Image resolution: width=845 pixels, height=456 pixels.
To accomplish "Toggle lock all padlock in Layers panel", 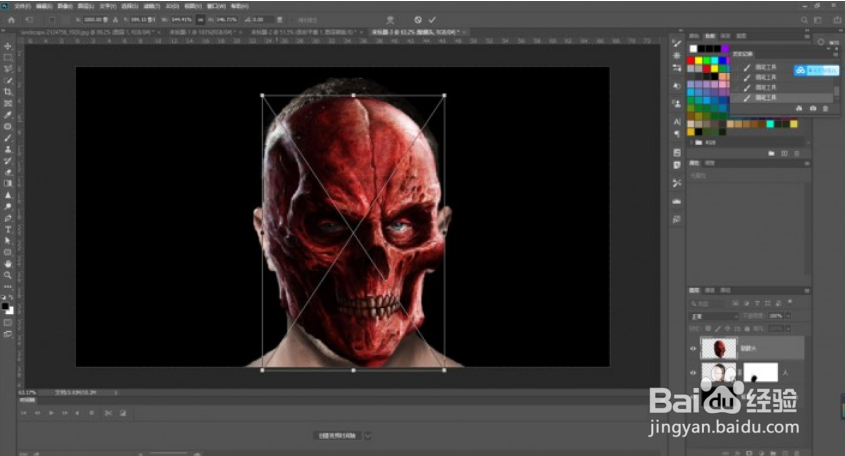I will (x=747, y=328).
